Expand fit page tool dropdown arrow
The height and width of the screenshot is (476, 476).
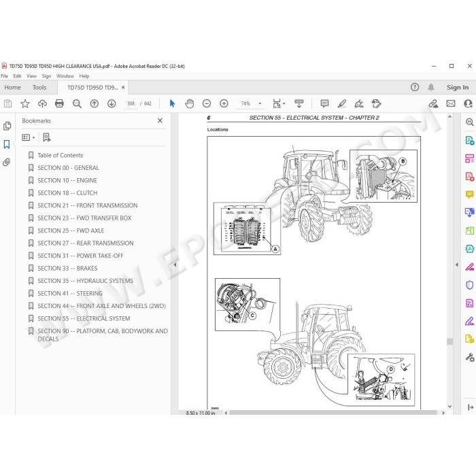point(284,104)
